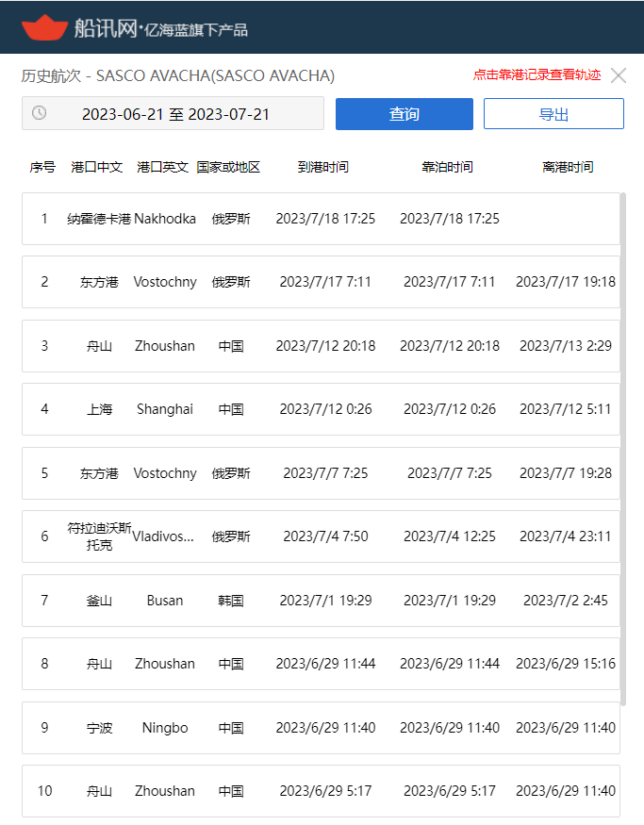Select the Vladivostok port record
Image resolution: width=644 pixels, height=825 pixels.
tap(321, 536)
